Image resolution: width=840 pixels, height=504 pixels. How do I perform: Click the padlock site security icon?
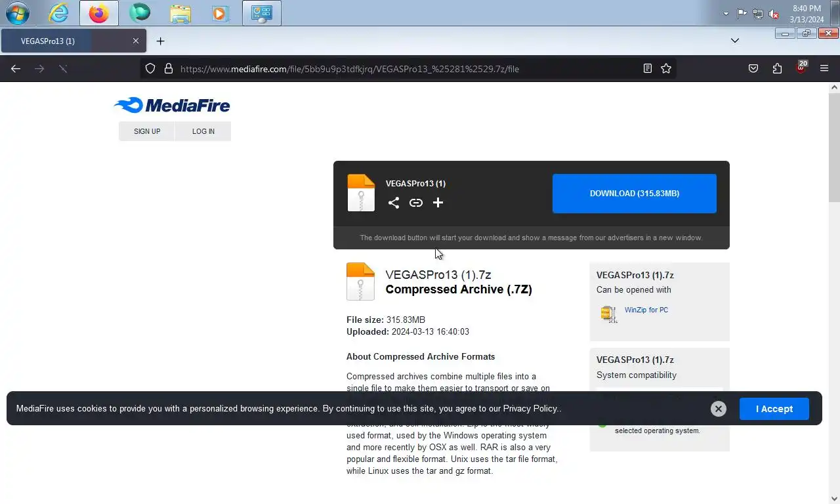tap(169, 68)
